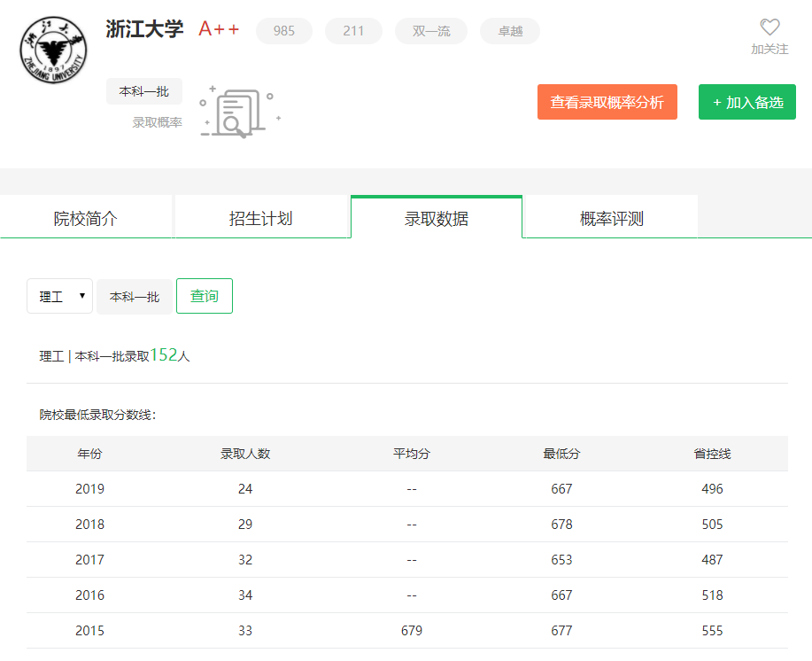This screenshot has width=812, height=661.
Task: Click admitted count 32 in 2017 row
Action: click(x=245, y=559)
